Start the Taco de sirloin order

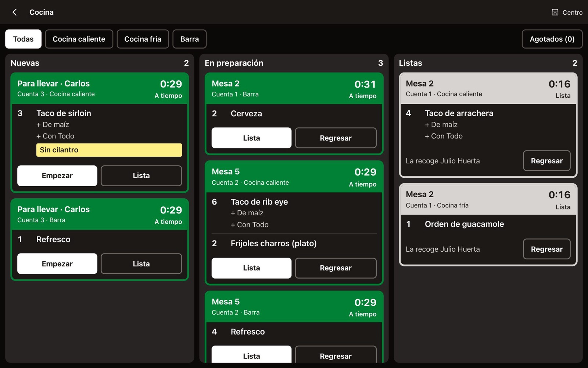coord(57,176)
